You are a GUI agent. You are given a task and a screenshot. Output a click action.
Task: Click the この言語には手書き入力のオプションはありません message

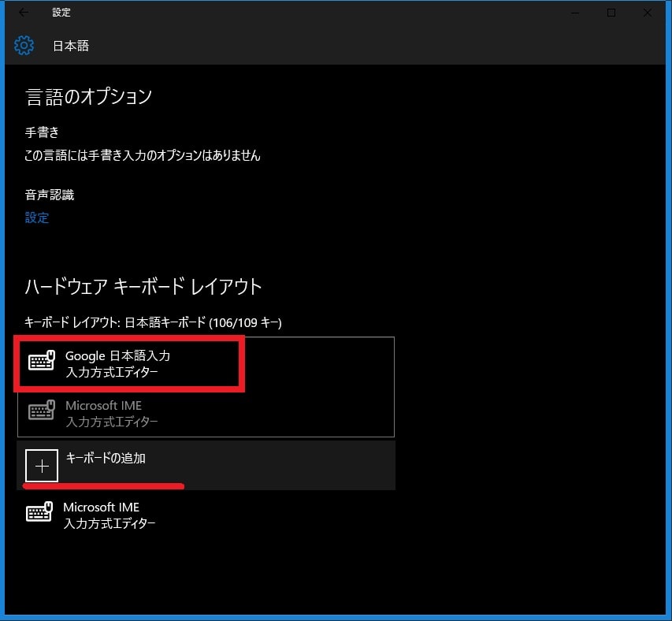coord(143,155)
